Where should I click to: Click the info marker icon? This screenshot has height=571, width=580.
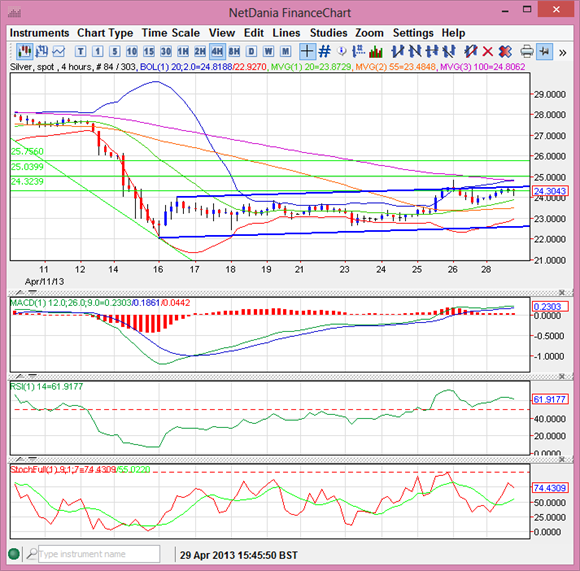[342, 51]
